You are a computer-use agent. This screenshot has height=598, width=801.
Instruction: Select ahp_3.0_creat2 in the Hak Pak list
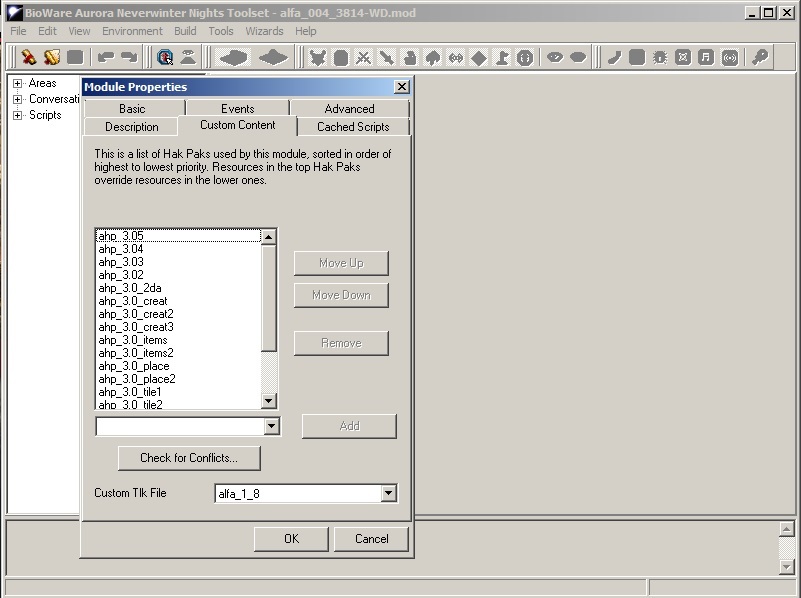(136, 314)
